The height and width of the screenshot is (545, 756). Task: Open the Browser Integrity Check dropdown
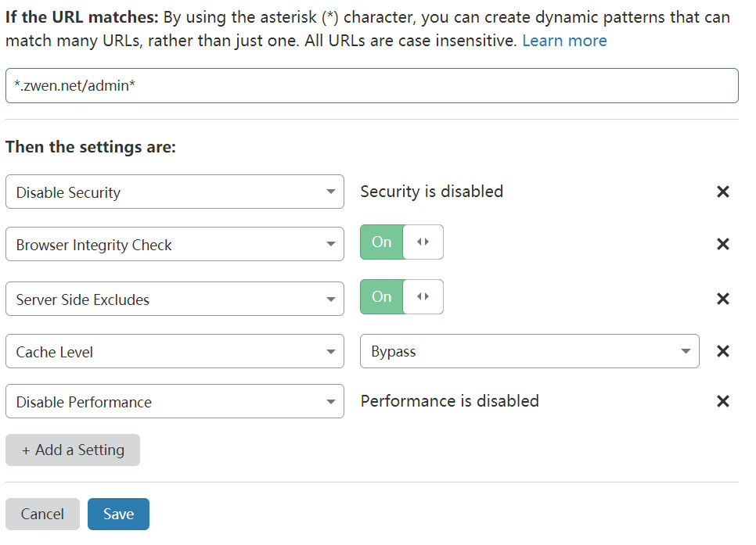[x=175, y=244]
